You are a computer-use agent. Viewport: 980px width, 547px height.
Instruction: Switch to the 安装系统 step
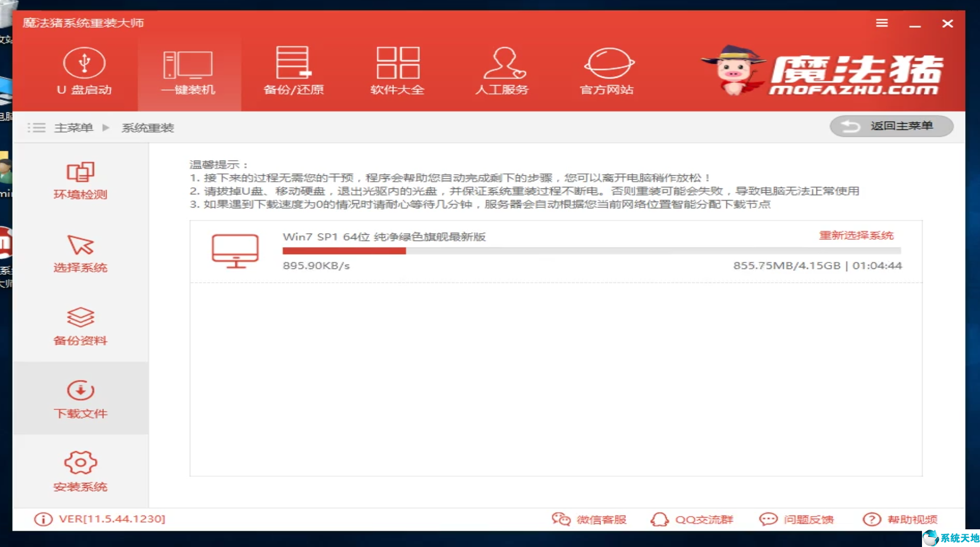80,471
